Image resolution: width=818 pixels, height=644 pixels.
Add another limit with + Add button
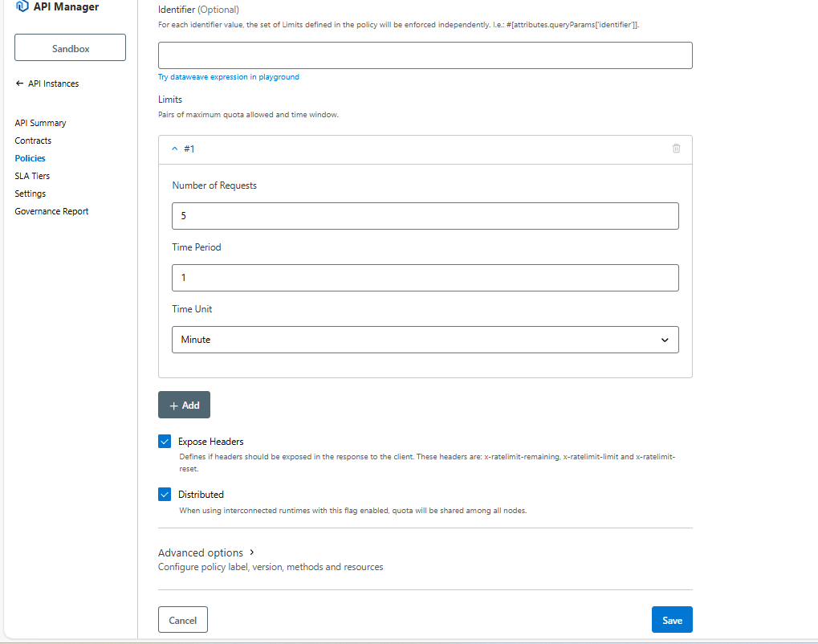(x=184, y=406)
